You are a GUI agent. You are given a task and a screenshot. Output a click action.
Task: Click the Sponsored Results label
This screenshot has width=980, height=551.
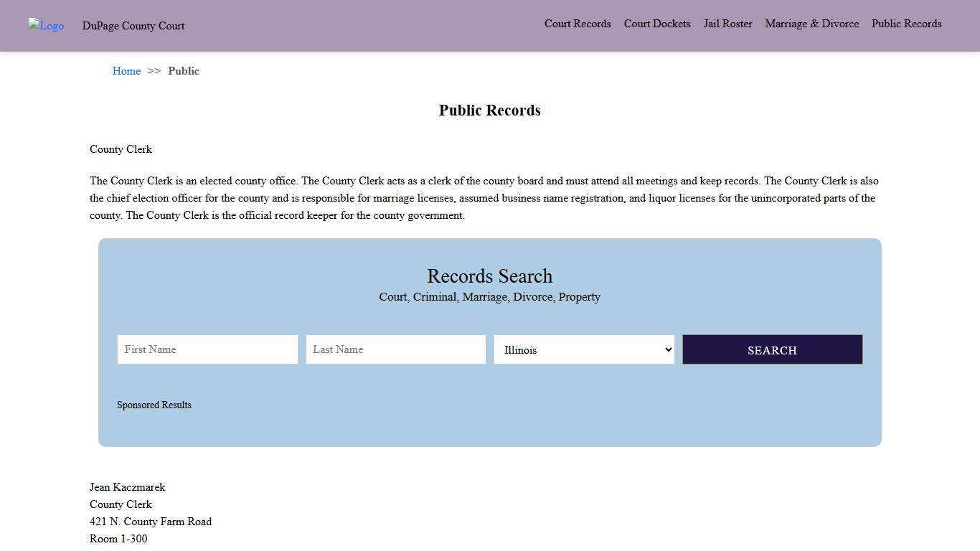pos(154,405)
